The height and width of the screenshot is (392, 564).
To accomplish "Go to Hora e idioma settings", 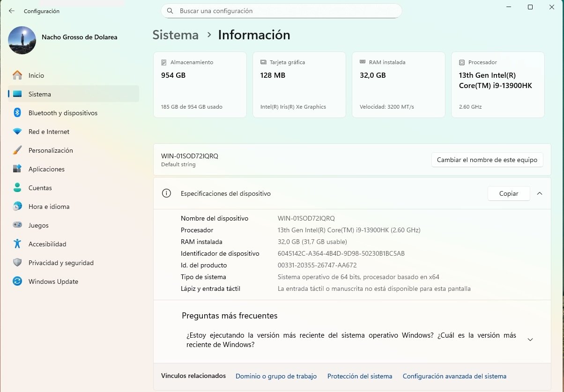I will [x=49, y=207].
